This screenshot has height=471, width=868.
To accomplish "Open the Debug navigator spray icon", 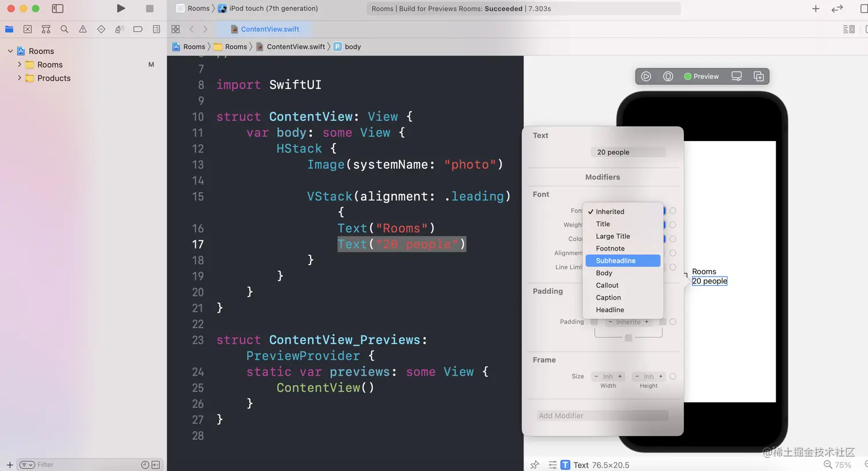I will click(x=119, y=29).
